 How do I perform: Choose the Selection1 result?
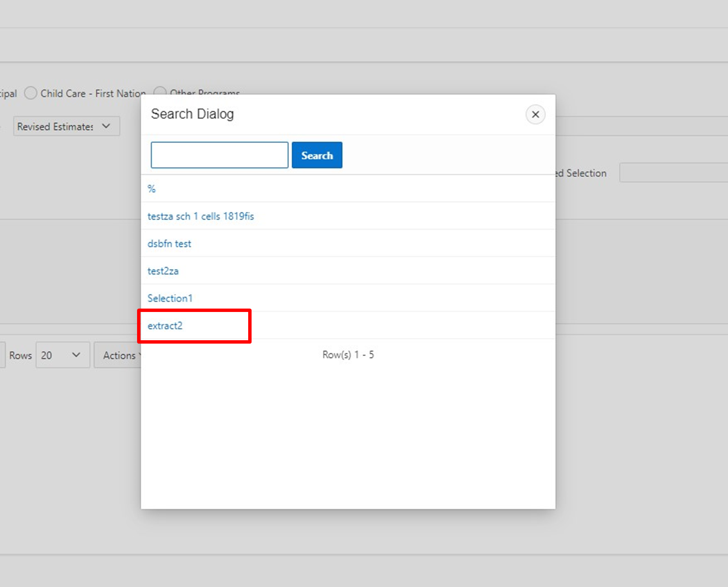click(x=170, y=298)
